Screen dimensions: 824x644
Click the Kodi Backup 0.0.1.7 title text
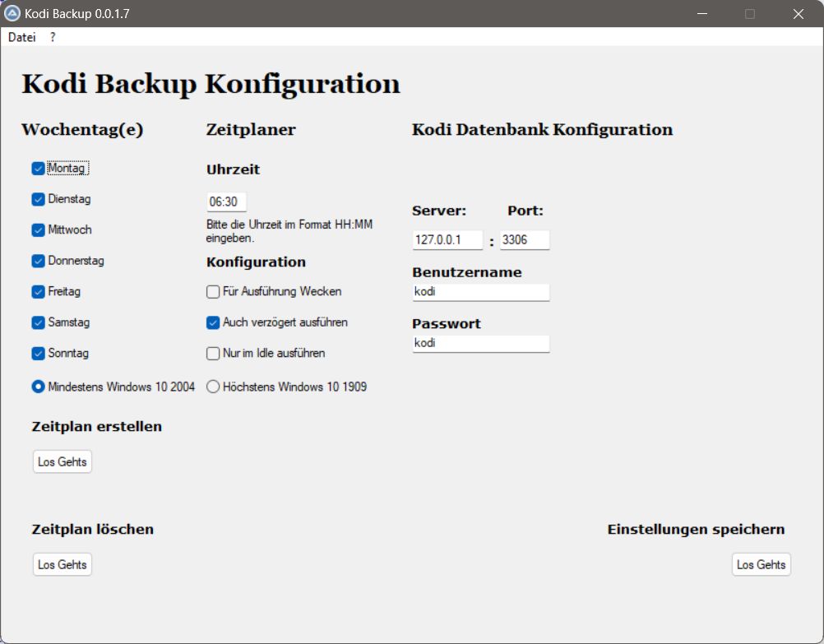click(77, 14)
